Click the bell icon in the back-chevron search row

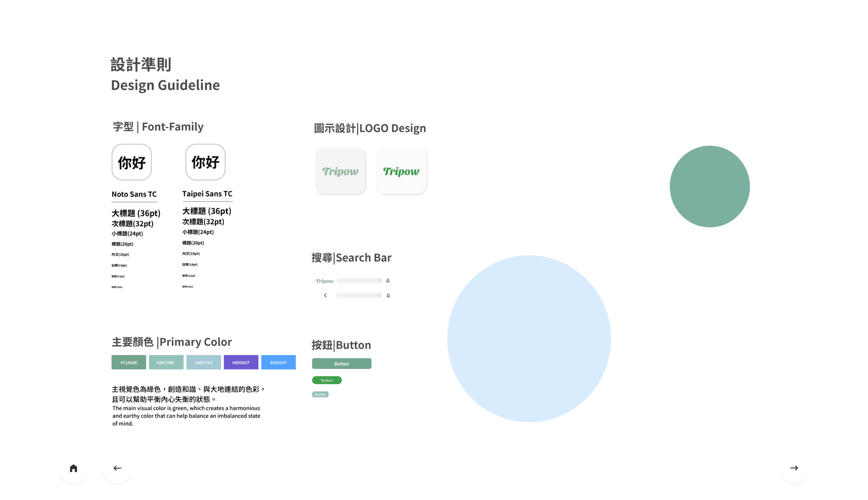(x=388, y=295)
